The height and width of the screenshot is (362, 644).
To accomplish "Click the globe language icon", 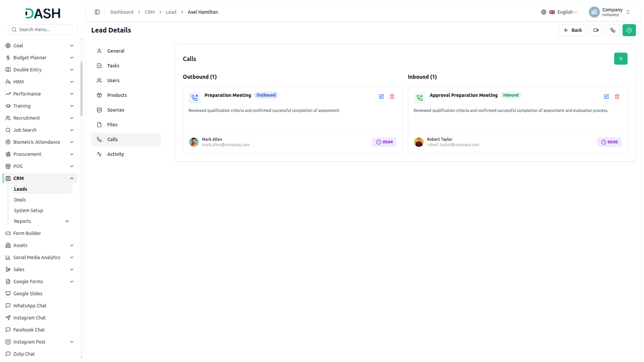I will 544,12.
